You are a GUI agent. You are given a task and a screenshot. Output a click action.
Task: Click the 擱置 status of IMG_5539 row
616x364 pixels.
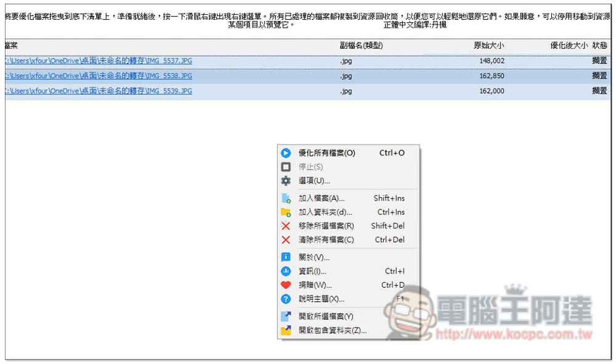[x=599, y=91]
